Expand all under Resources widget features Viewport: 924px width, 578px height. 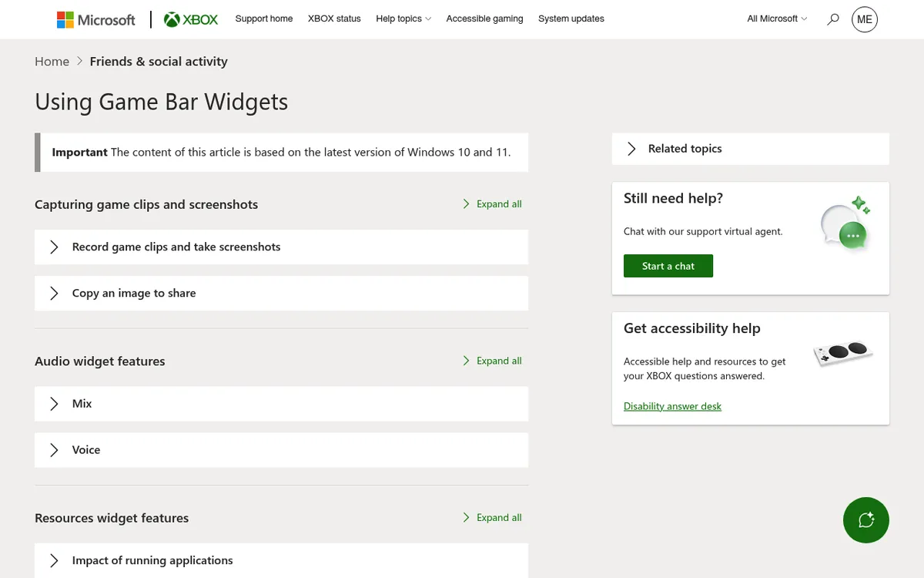pyautogui.click(x=492, y=518)
